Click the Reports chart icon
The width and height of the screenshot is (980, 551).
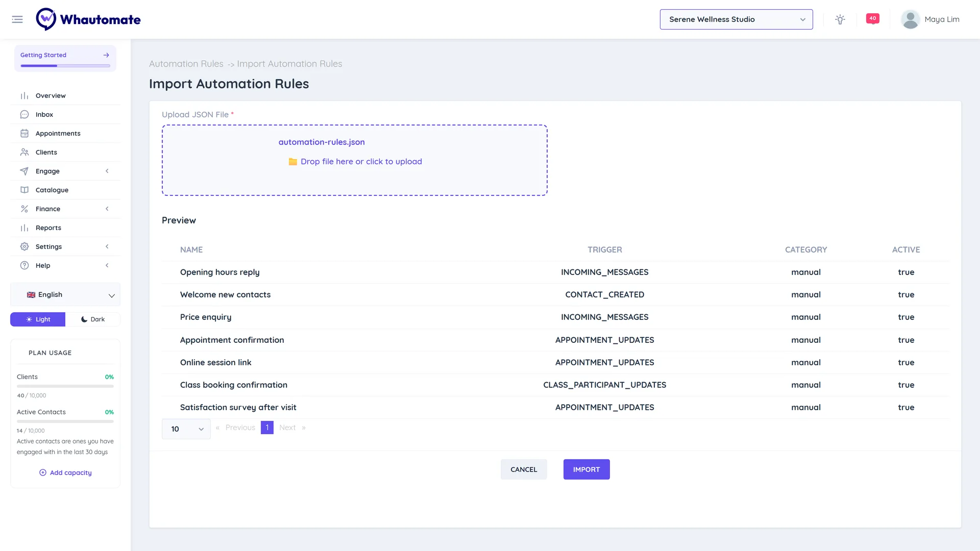click(24, 228)
